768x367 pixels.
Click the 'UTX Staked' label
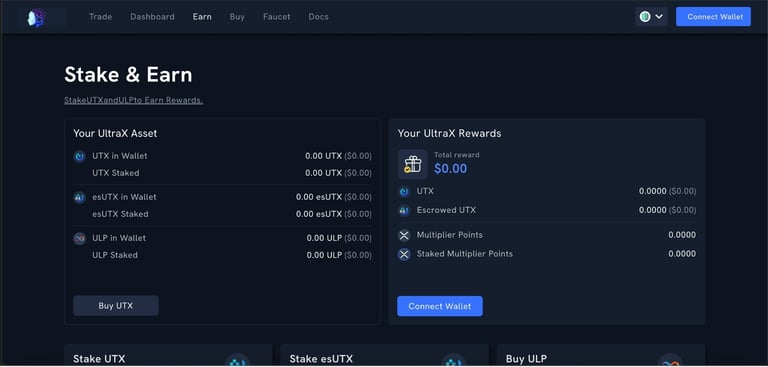[116, 173]
